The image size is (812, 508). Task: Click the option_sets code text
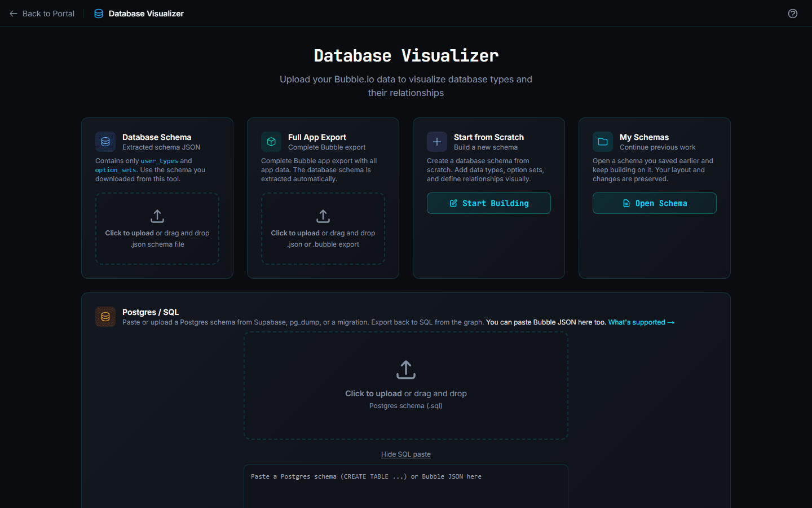pos(116,170)
